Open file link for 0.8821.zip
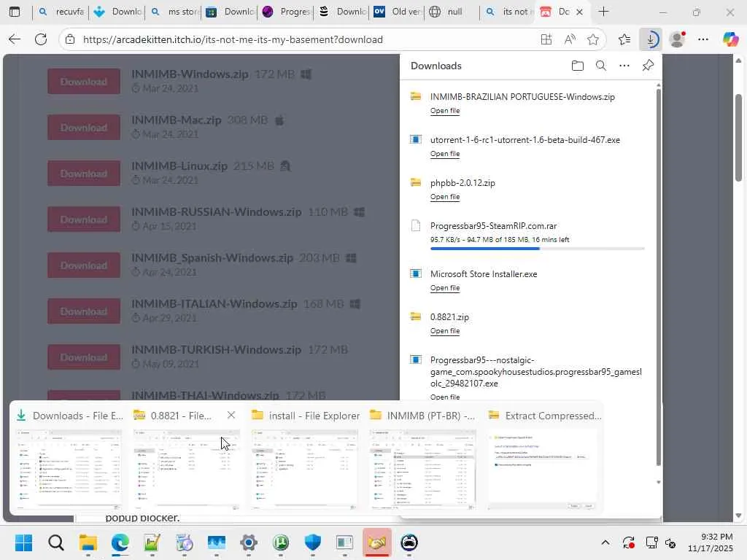 coord(445,330)
